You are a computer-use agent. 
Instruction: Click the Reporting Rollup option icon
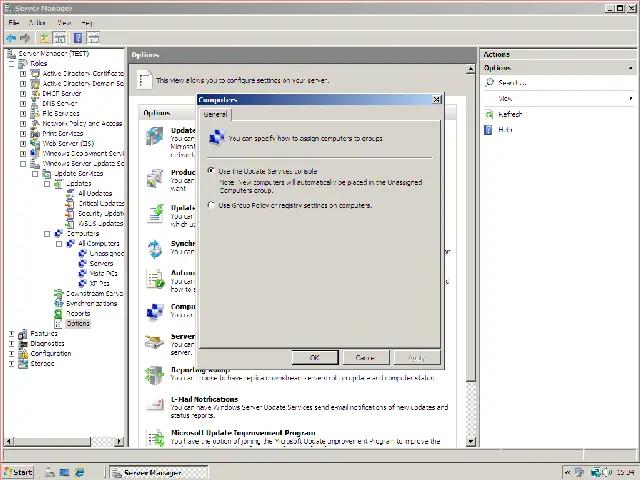coord(155,375)
